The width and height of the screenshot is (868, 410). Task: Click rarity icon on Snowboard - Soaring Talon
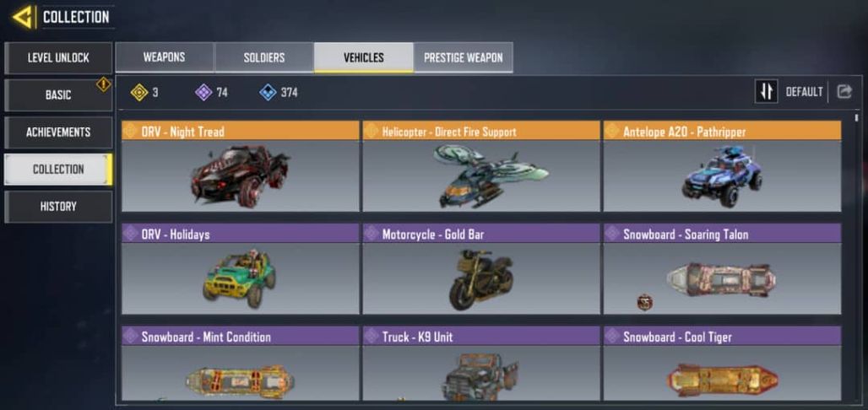tap(612, 234)
